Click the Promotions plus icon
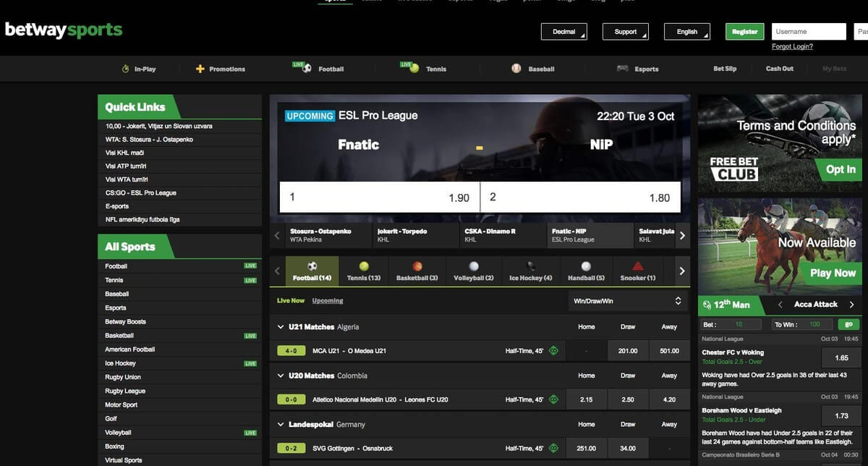Screen dimensions: 868x466 click(200, 69)
